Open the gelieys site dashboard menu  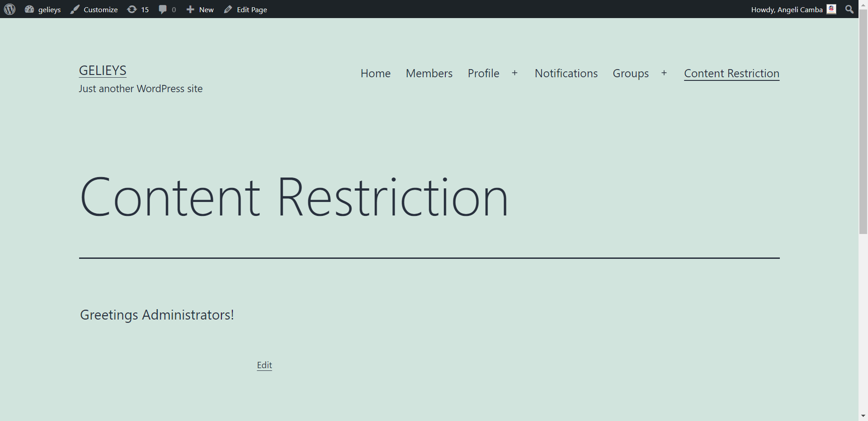[43, 9]
